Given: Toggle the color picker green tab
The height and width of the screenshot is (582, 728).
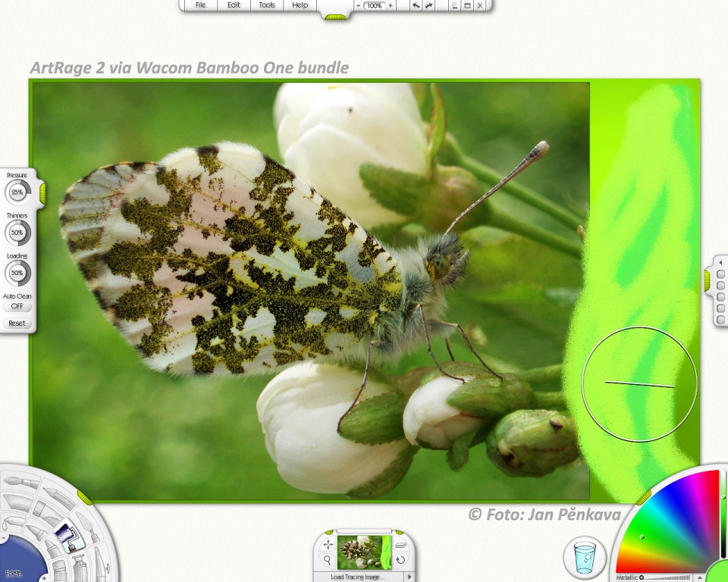Looking at the screenshot, I should click(x=644, y=498).
